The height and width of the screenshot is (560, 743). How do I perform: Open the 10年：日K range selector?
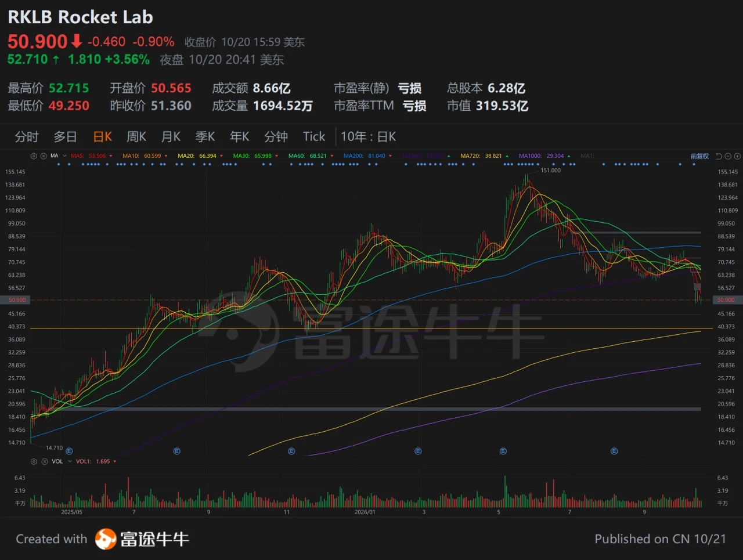(368, 137)
